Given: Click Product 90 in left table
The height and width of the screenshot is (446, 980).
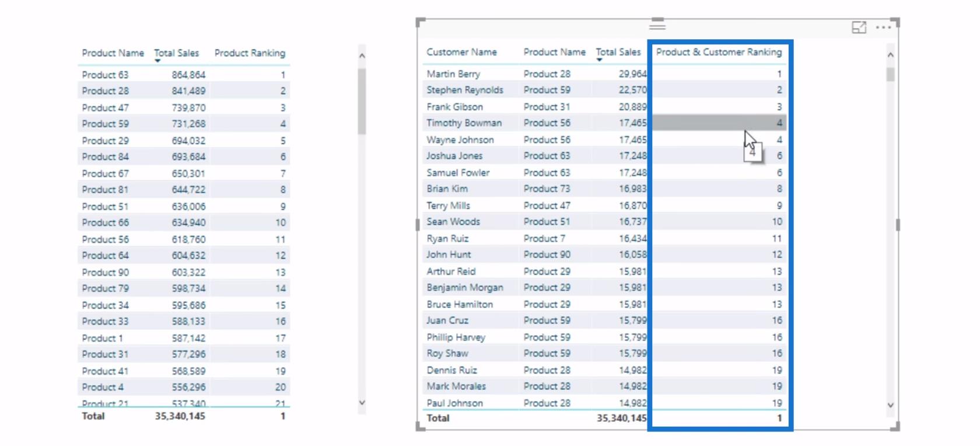Looking at the screenshot, I should click(x=105, y=273).
